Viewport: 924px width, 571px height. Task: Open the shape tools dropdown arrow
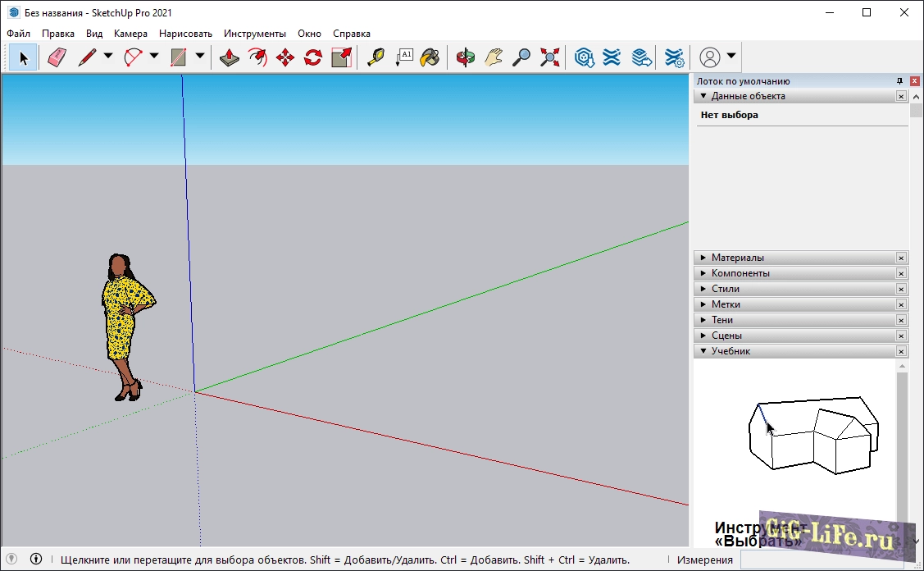point(200,57)
